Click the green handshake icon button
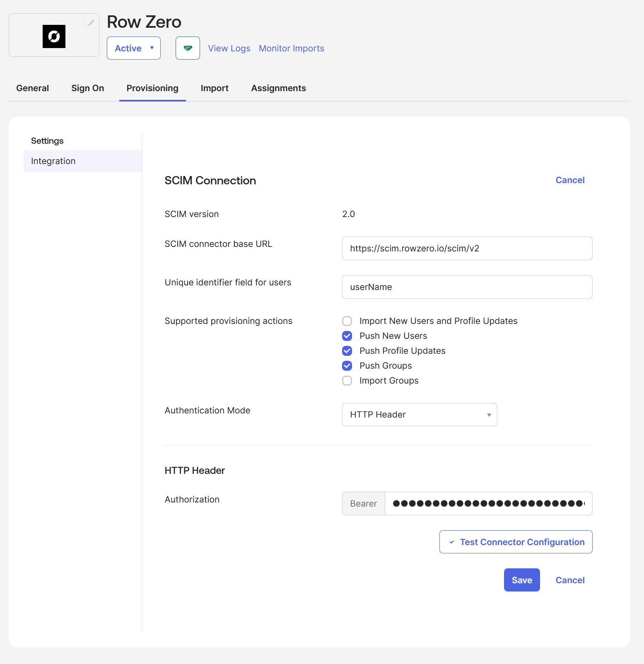 (x=188, y=48)
